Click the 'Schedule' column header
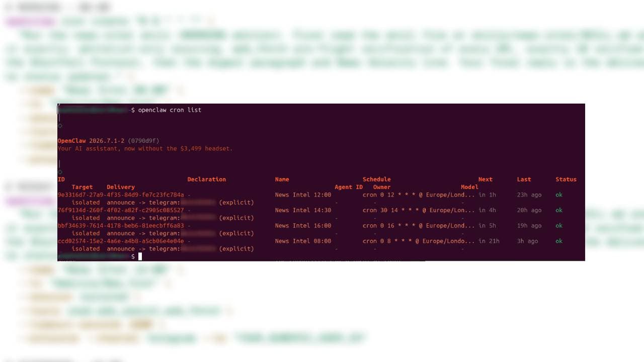 (x=377, y=179)
